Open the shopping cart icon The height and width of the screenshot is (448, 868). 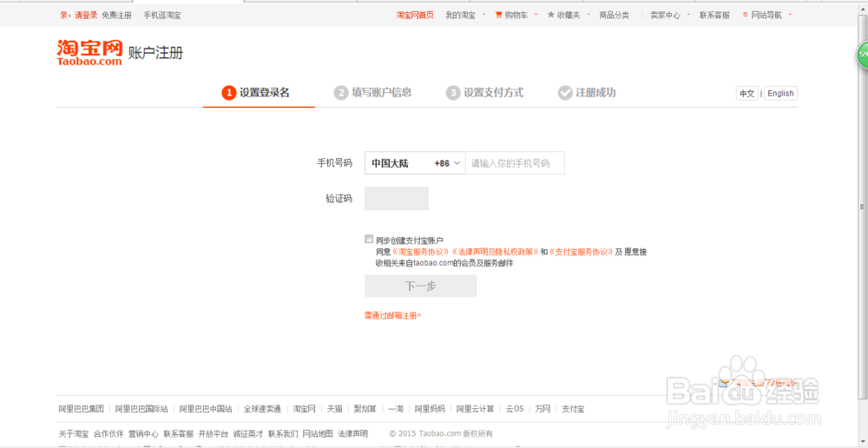498,15
